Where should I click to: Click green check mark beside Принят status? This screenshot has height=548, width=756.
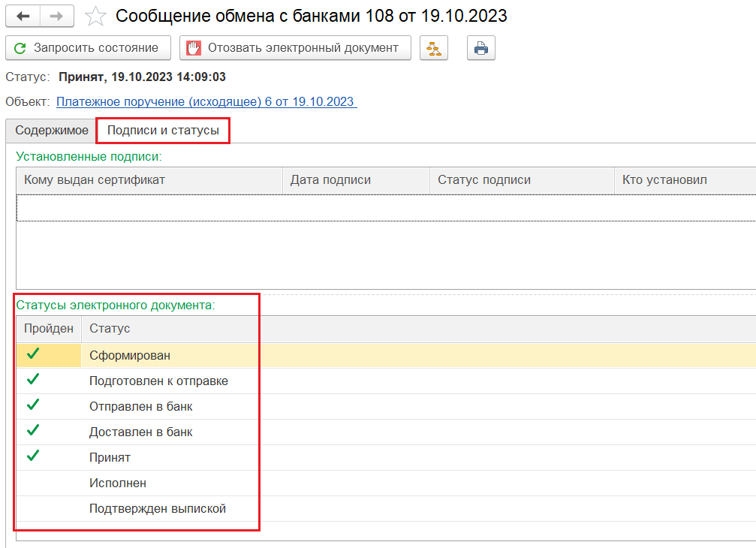32,456
